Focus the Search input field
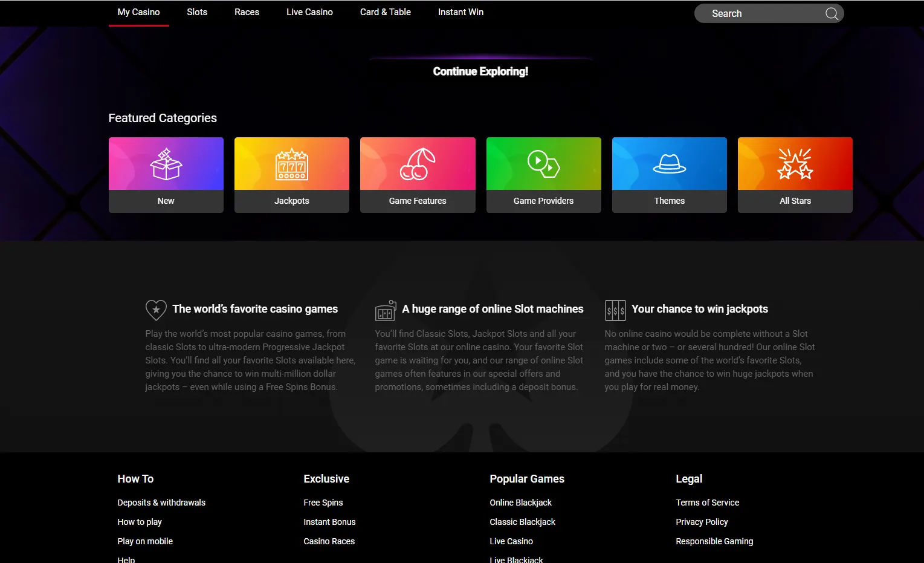 (x=761, y=13)
